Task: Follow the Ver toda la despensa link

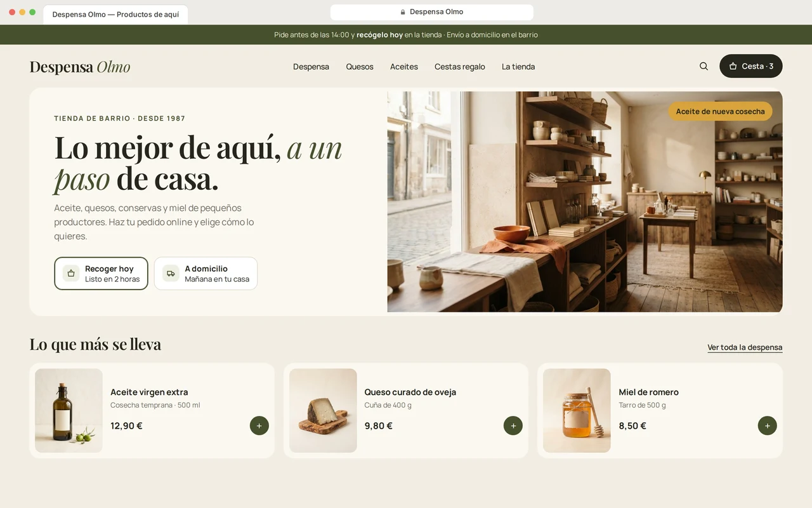Action: pyautogui.click(x=745, y=347)
